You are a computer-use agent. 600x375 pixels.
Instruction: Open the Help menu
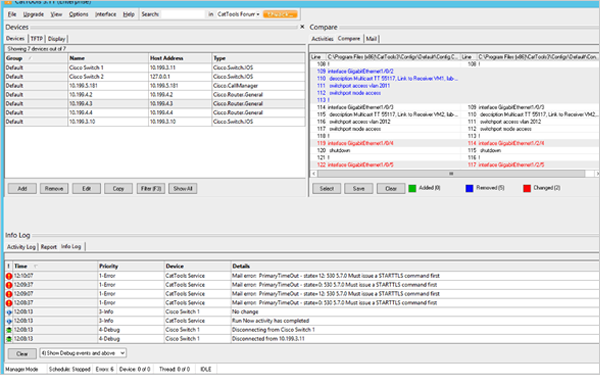(129, 14)
